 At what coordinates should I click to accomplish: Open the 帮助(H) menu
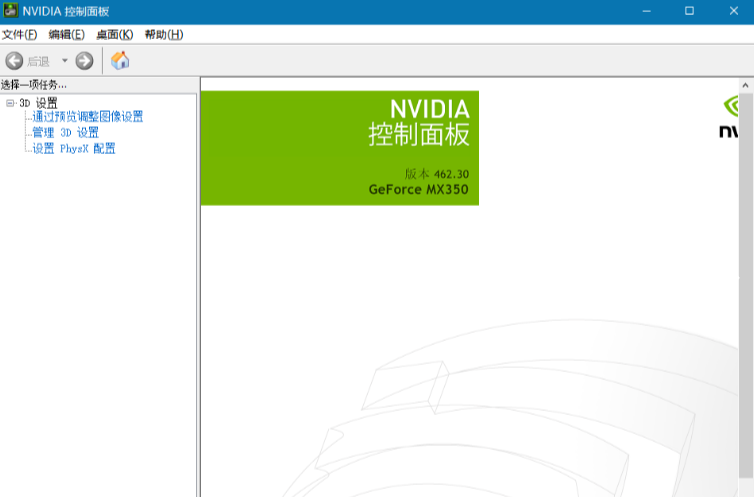click(x=163, y=35)
